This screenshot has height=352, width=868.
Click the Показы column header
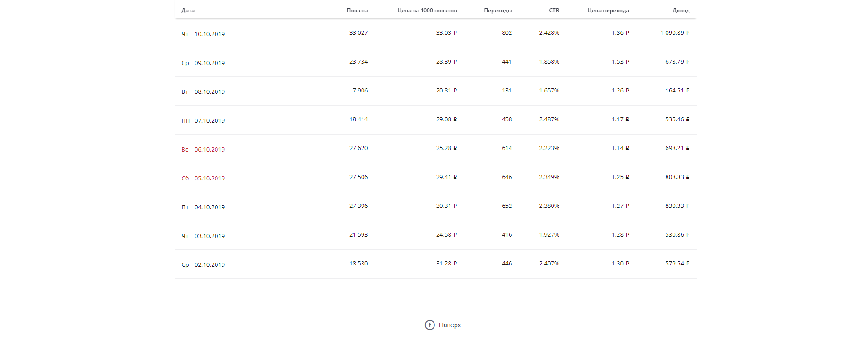click(357, 11)
